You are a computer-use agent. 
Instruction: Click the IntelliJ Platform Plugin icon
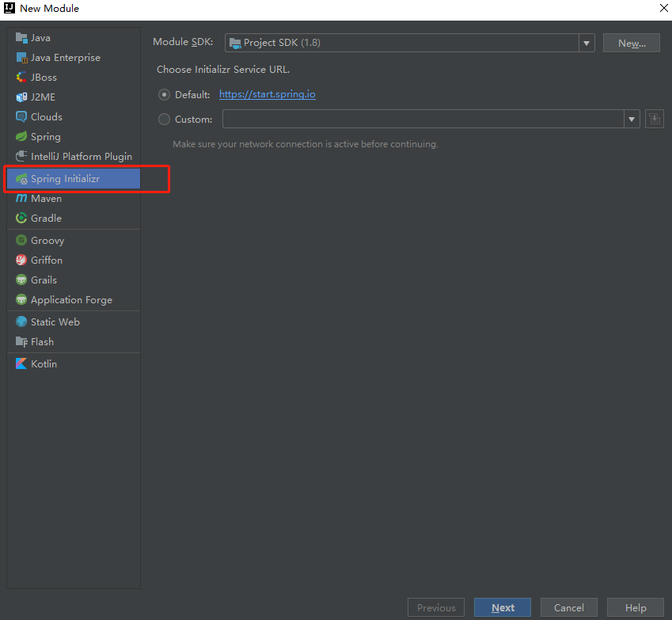coord(21,156)
